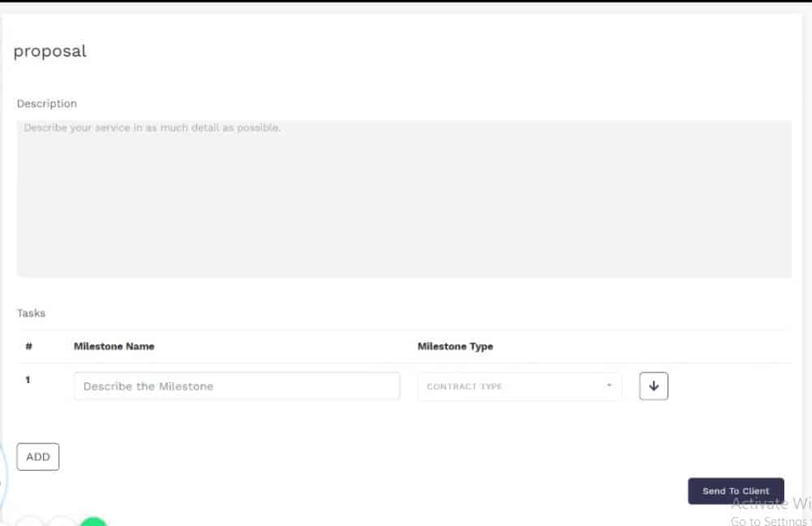
Task: Click the # column header
Action: pos(29,346)
